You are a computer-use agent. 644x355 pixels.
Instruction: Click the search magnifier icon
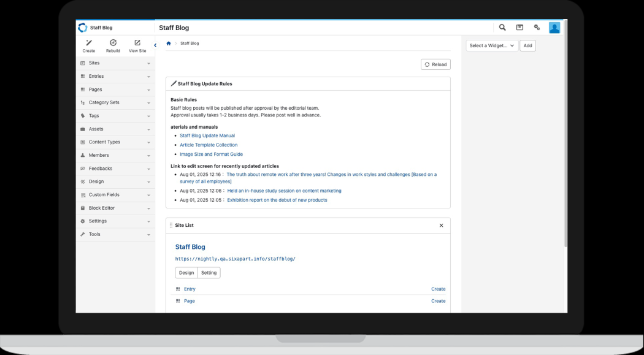tap(502, 28)
